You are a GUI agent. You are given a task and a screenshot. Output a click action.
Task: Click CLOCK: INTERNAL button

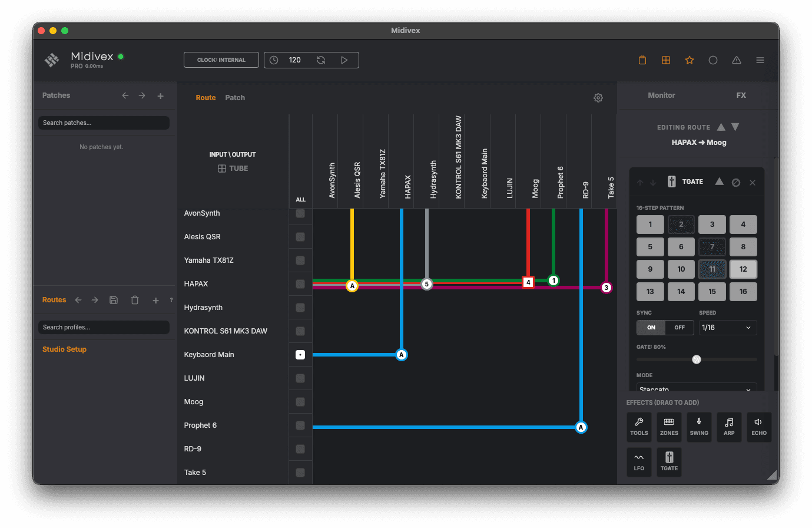click(x=221, y=60)
